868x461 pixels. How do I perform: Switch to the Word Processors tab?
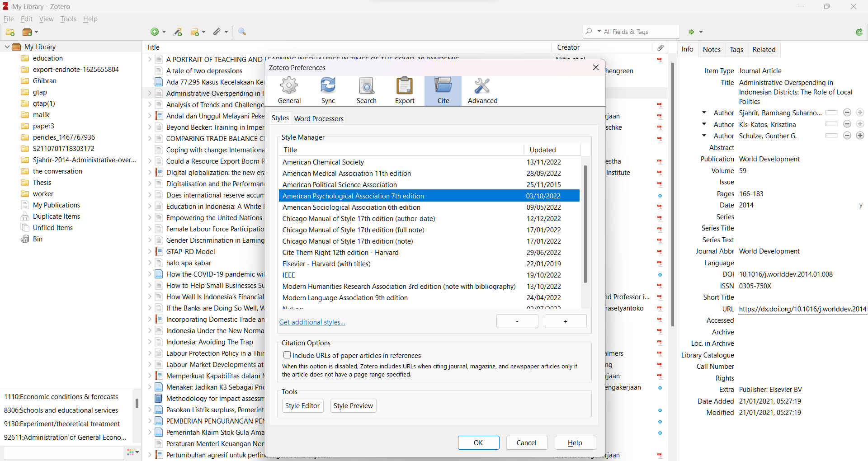point(319,118)
